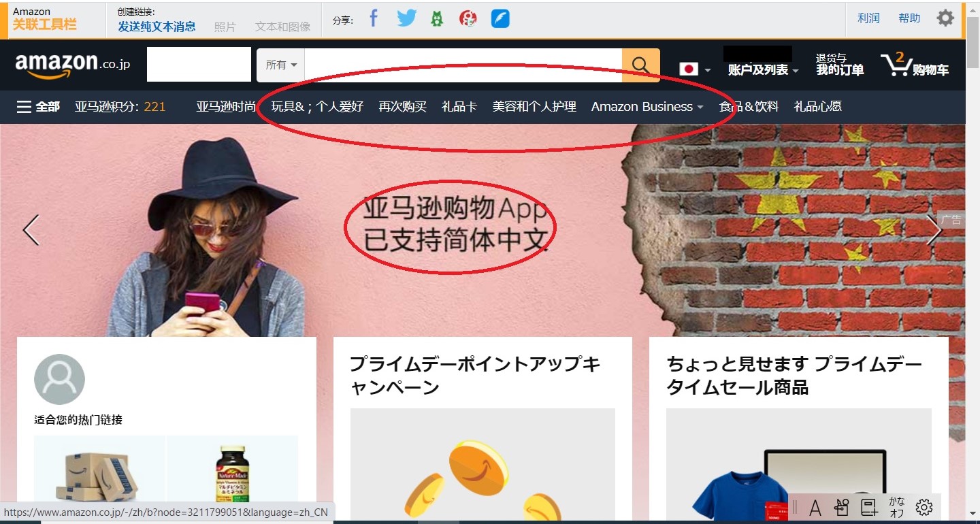Expand the Amazon Business menu
This screenshot has width=980, height=524.
point(647,107)
